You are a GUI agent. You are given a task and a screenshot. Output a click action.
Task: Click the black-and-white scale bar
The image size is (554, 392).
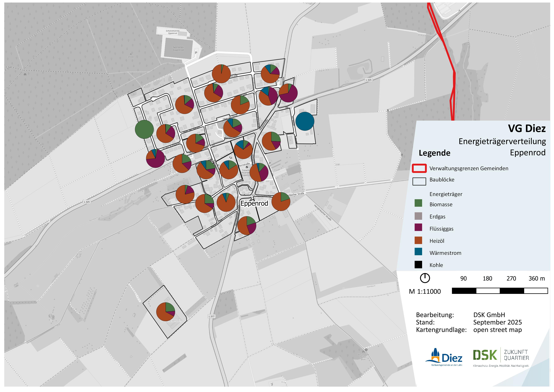click(500, 291)
